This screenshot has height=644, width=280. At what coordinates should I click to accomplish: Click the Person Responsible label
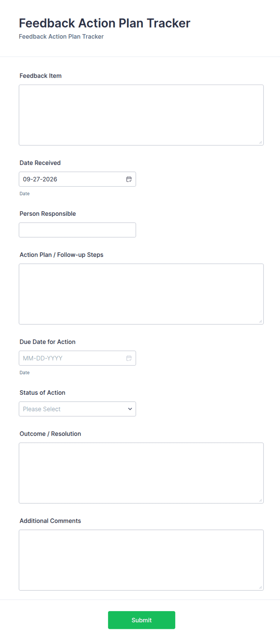(48, 214)
